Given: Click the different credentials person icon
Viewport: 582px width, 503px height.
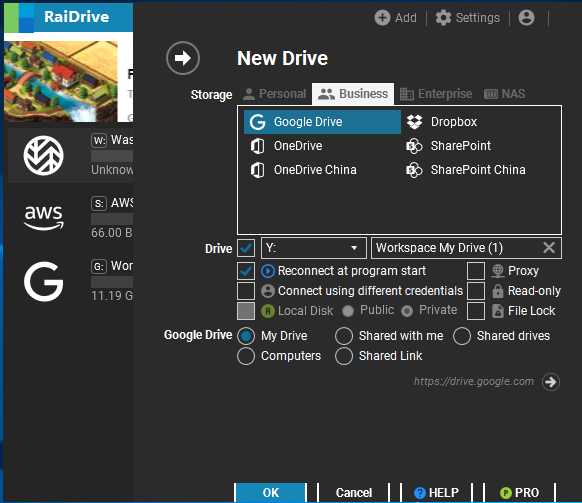Looking at the screenshot, I should [268, 291].
